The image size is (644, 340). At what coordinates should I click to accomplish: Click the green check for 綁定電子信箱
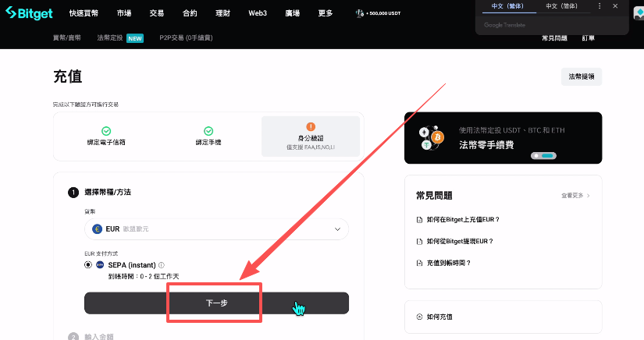click(x=106, y=131)
